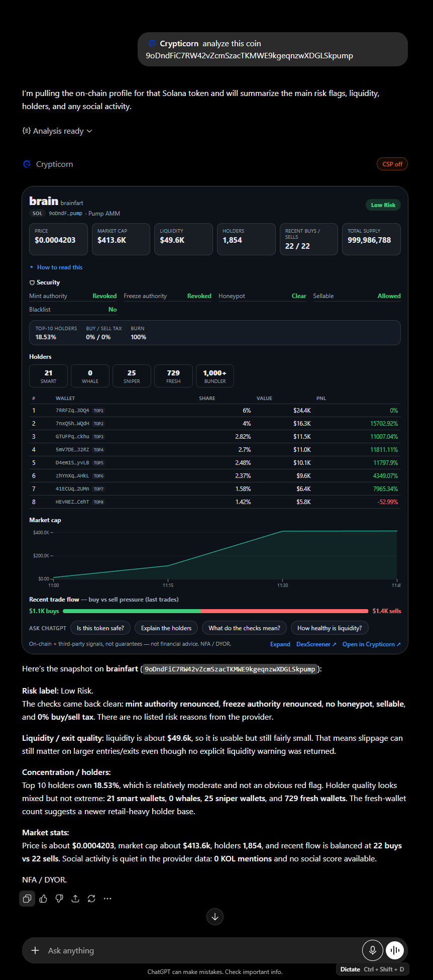Click wallet zhYnXq…AHkL row
Viewport: 433px width, 980px height.
(215, 476)
